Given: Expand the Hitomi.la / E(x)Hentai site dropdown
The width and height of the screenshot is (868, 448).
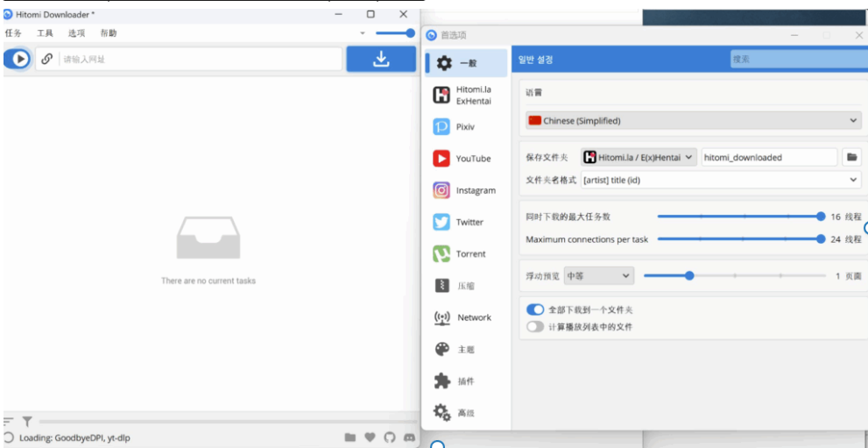Looking at the screenshot, I should pos(639,157).
